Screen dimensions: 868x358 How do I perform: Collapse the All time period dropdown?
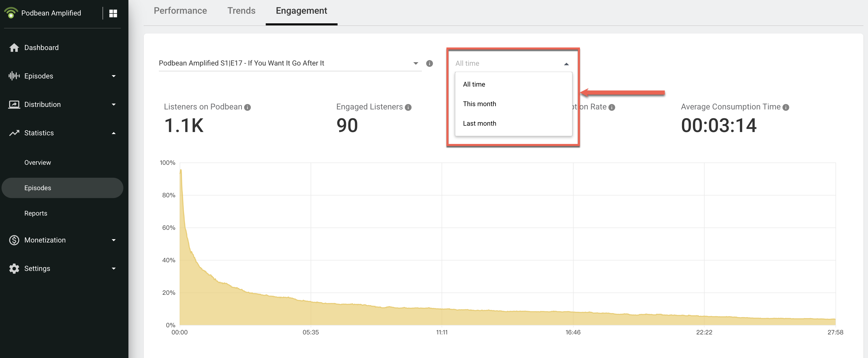click(566, 64)
